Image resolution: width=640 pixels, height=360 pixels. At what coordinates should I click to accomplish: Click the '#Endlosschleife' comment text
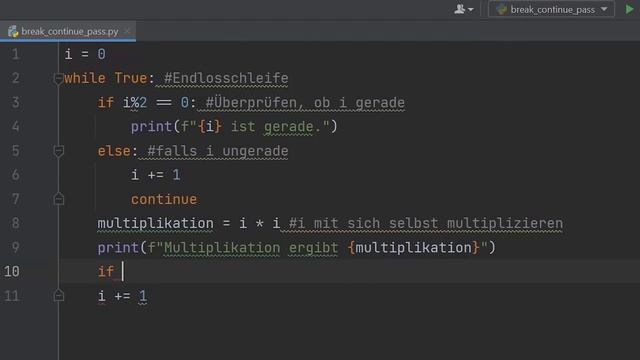[226, 78]
